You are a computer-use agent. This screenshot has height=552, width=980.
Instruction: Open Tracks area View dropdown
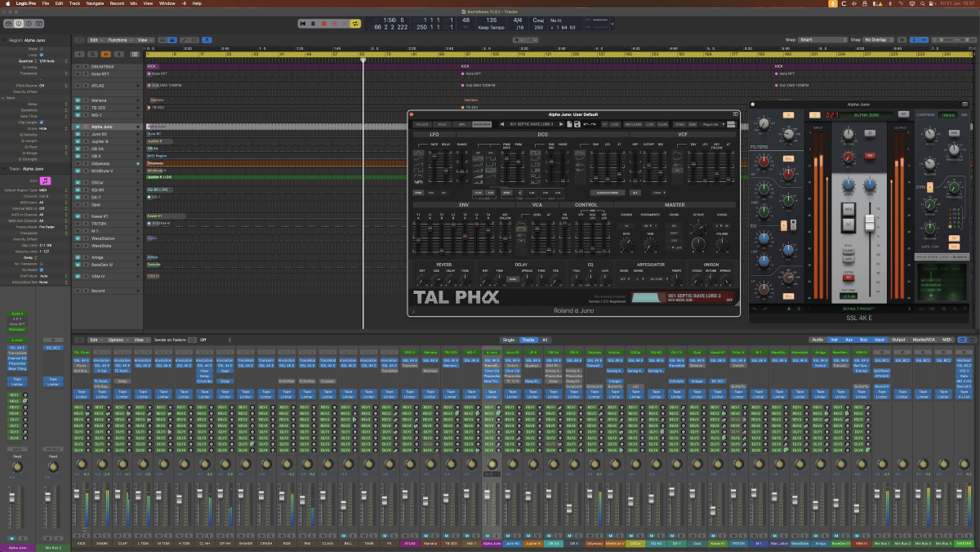point(145,40)
